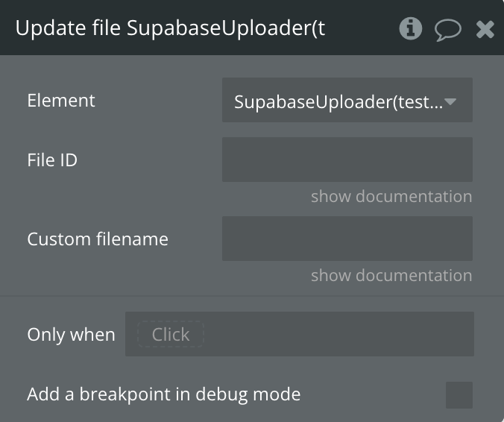Click the info icon in the header
Screen dimensions: 504x422
(410, 29)
